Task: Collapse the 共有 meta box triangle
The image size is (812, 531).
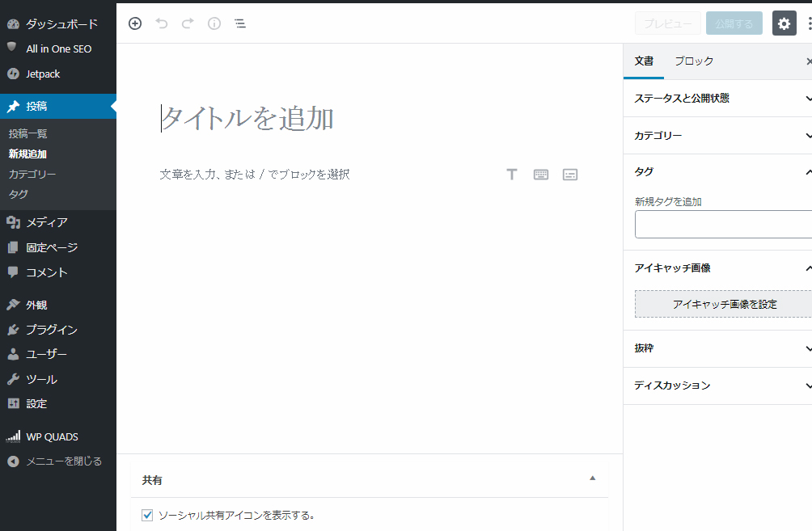Action: click(592, 478)
